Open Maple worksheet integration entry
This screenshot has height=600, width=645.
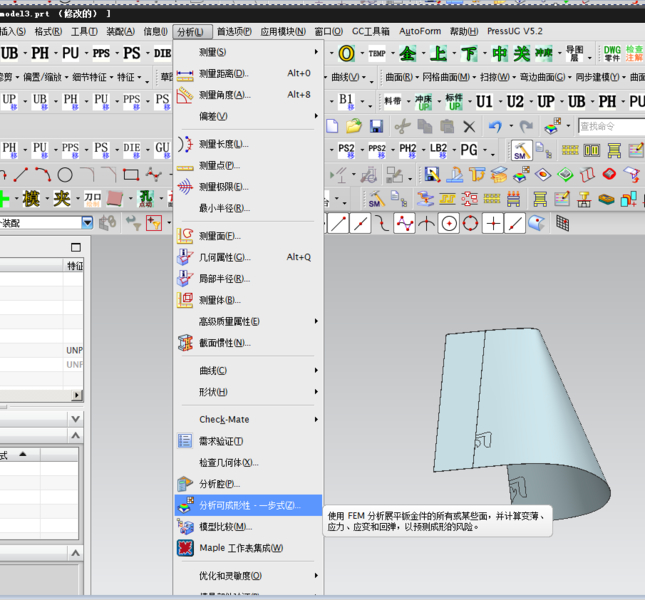[248, 548]
